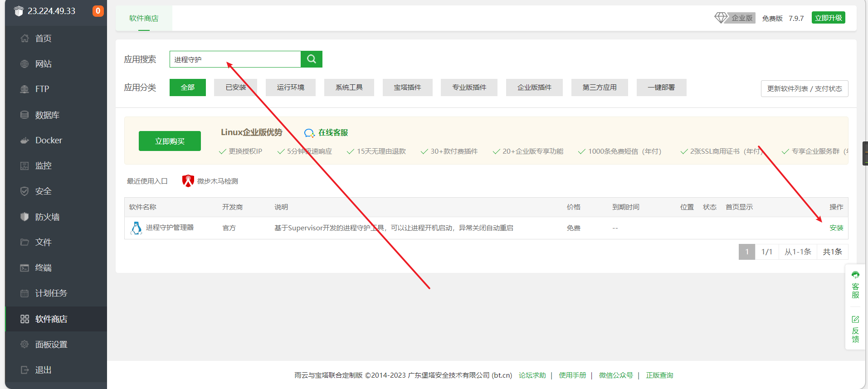Click the 共1条 total count text
Screen dimensions: 868x389
coord(832,252)
